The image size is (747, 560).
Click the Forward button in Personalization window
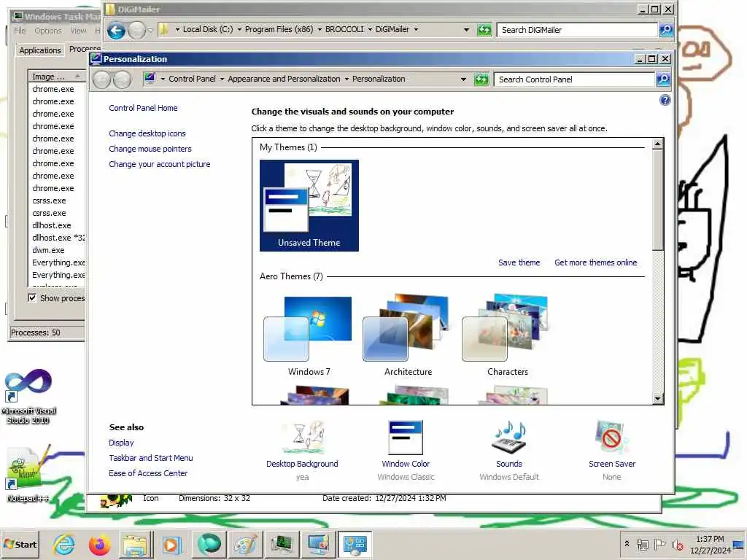coord(122,79)
